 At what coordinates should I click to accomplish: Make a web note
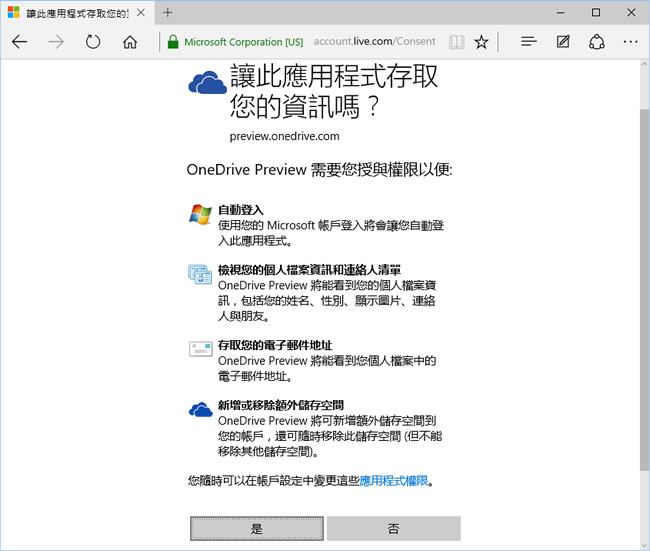[563, 41]
